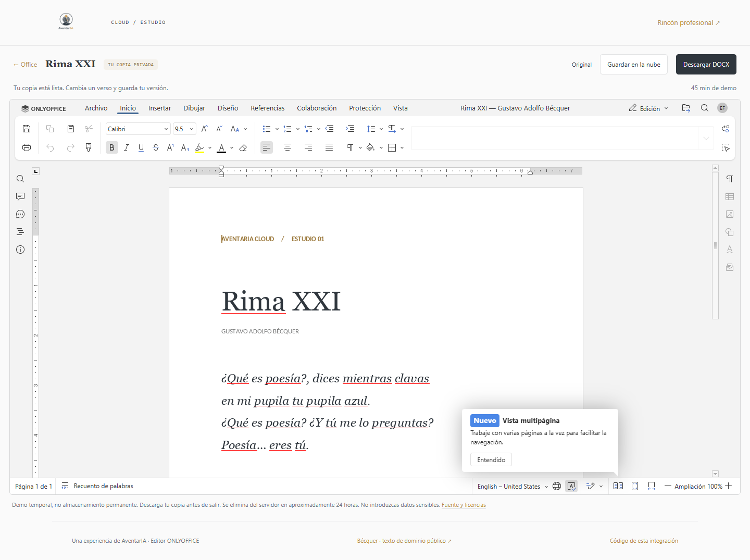Switch to the Dibujar tab
The image size is (750, 560).
tap(194, 108)
